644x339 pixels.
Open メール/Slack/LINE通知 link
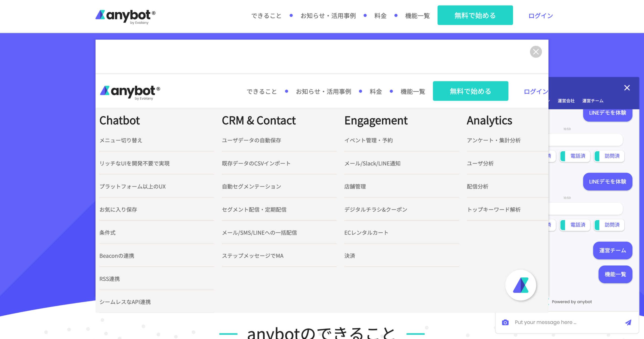pyautogui.click(x=372, y=163)
